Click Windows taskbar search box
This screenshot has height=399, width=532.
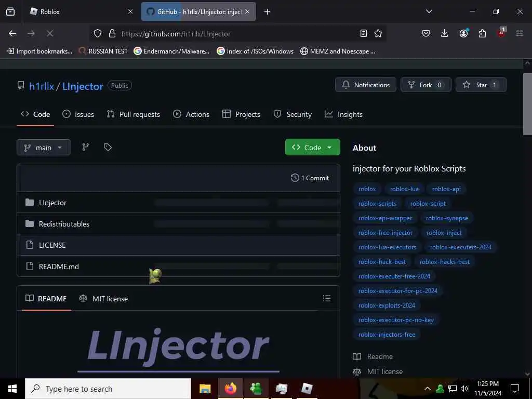[108, 389]
